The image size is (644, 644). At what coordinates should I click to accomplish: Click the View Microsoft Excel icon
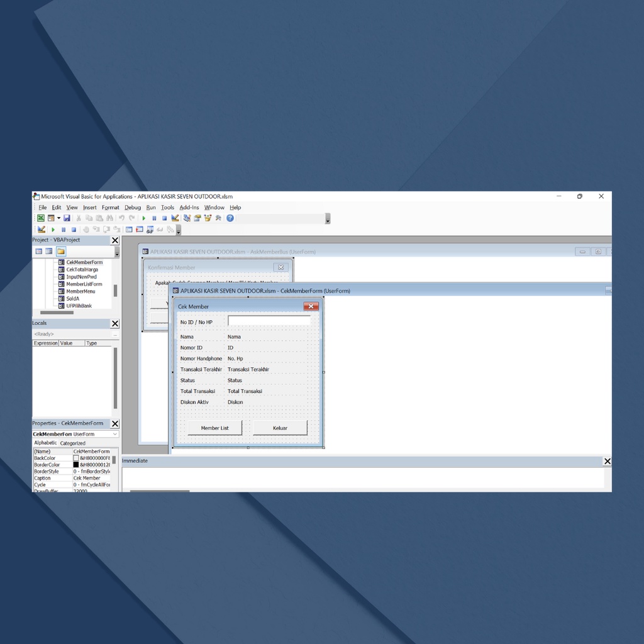(41, 218)
